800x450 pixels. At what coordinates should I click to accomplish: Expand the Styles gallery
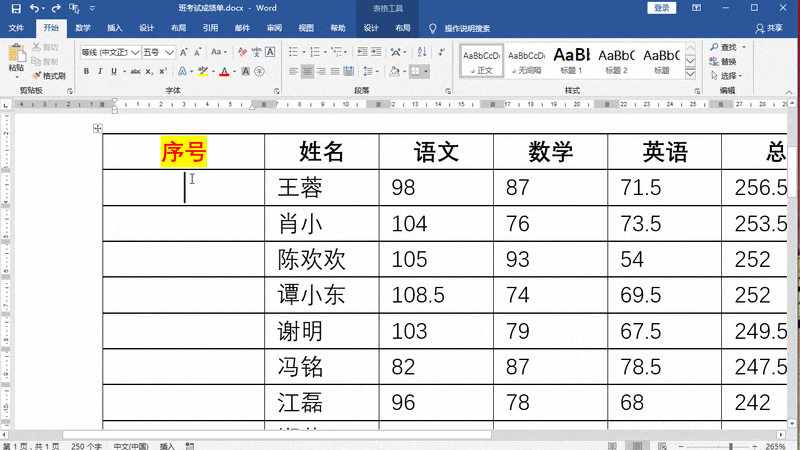pyautogui.click(x=690, y=74)
